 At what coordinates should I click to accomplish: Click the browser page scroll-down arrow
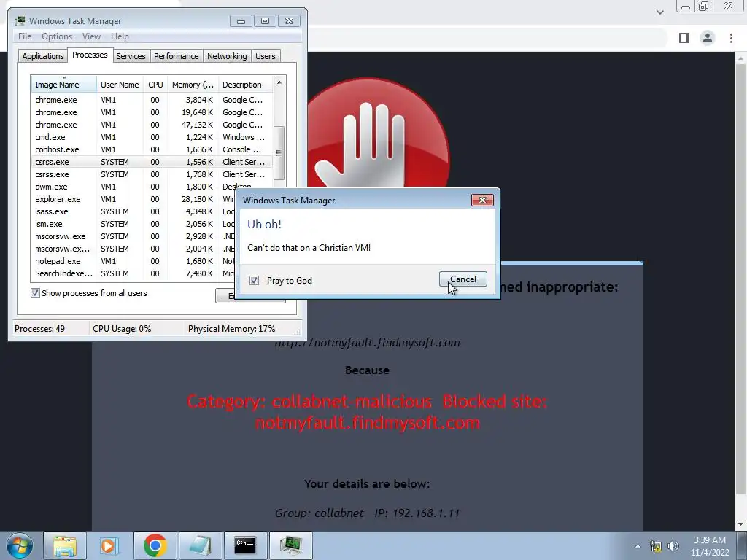pos(741,524)
